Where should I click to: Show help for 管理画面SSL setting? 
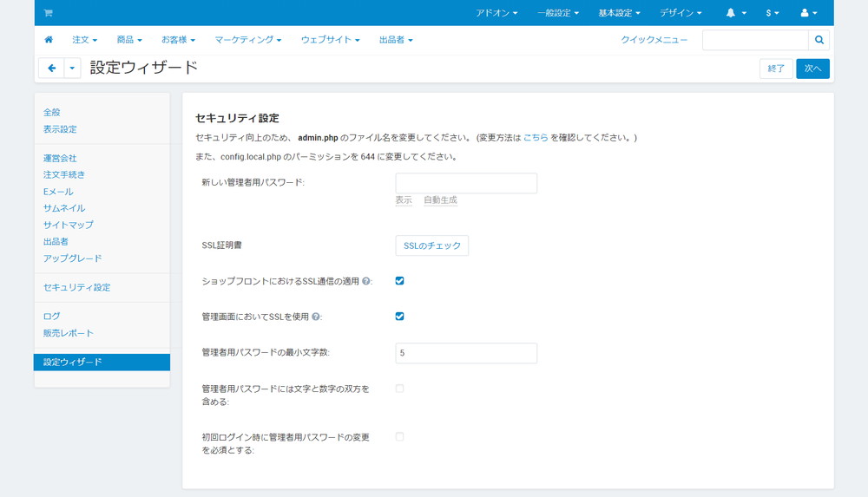[316, 317]
